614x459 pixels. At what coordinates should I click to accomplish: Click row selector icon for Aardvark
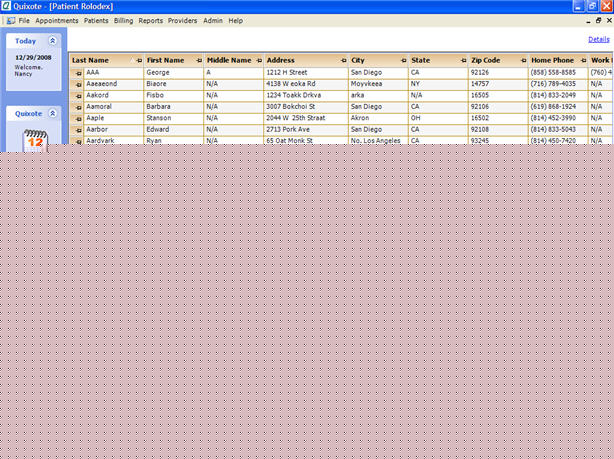[x=78, y=141]
